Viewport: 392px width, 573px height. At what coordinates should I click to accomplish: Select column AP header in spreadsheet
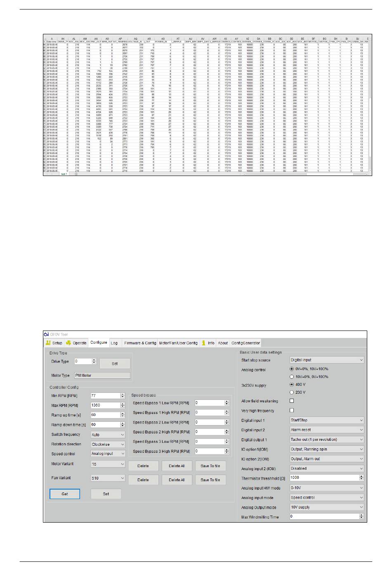[x=120, y=39]
